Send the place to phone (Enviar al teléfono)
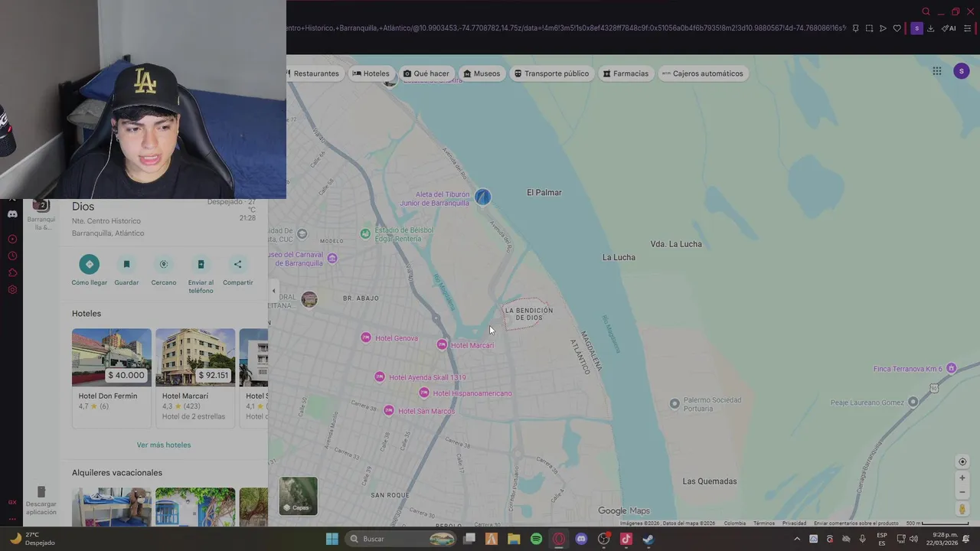 point(201,265)
